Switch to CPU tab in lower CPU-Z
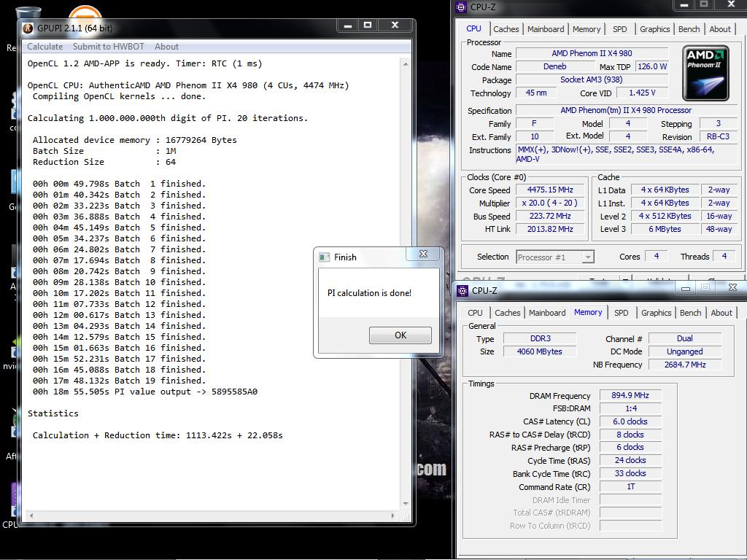Image resolution: width=747 pixels, height=560 pixels. point(475,313)
